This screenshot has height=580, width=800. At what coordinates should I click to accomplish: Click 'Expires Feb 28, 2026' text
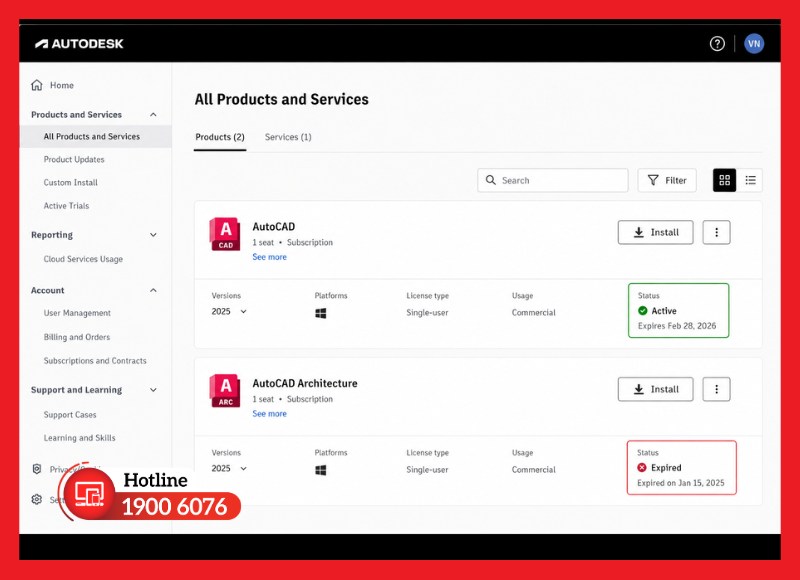(677, 326)
